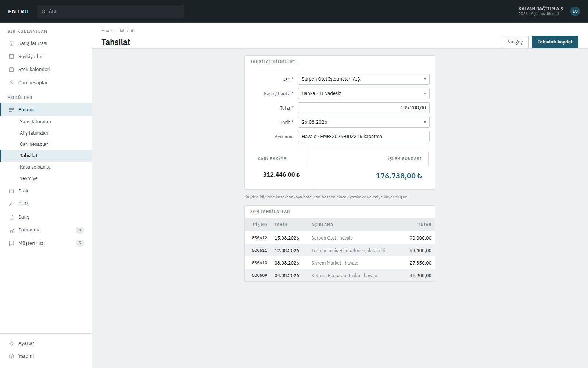Open the Cari dropdown showing Sarpen Otel
The image size is (588, 368).
(x=364, y=79)
